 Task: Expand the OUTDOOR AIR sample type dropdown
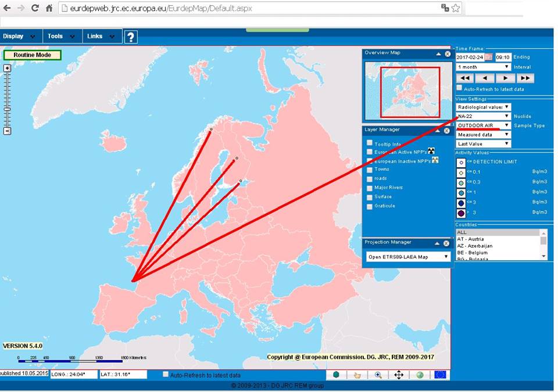(x=483, y=125)
